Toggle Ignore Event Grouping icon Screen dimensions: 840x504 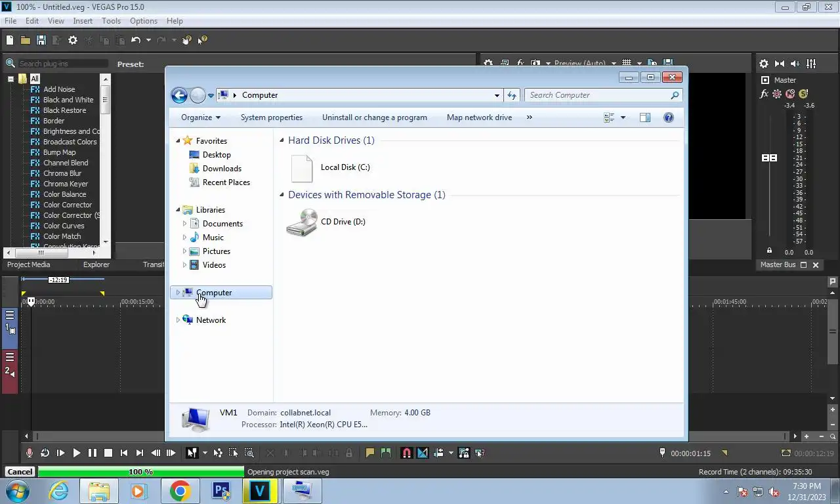point(480,453)
